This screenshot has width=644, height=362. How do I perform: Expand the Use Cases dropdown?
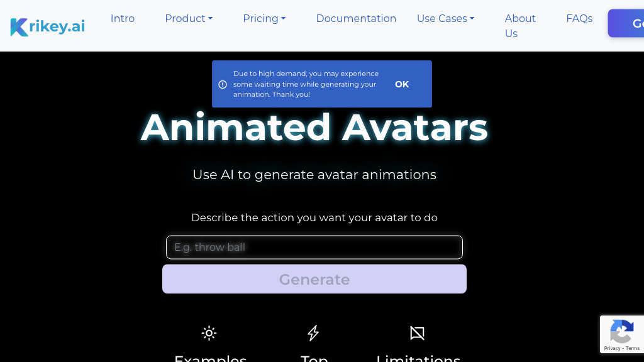pos(445,19)
